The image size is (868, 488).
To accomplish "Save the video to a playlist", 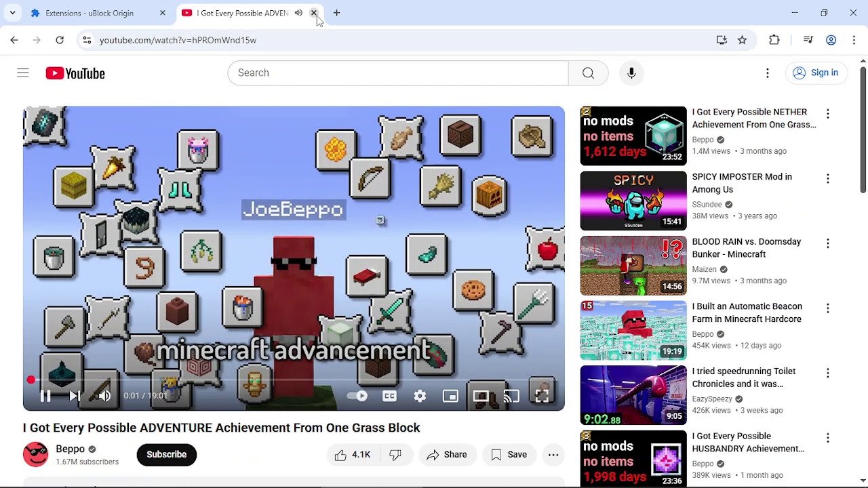I will (x=509, y=455).
